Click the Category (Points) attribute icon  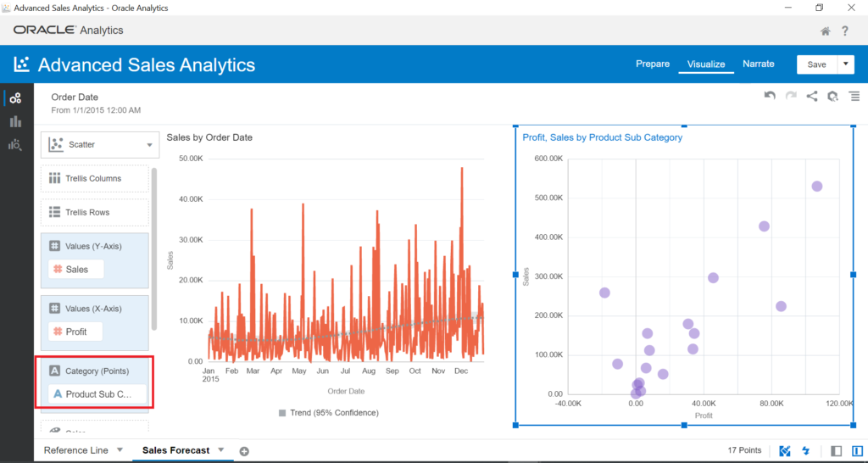[x=54, y=371]
